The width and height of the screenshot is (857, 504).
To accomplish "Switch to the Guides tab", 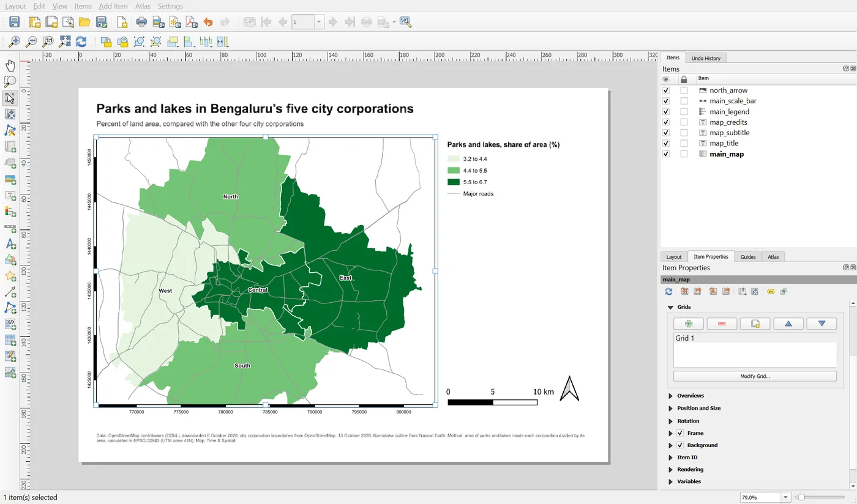I will [x=747, y=257].
